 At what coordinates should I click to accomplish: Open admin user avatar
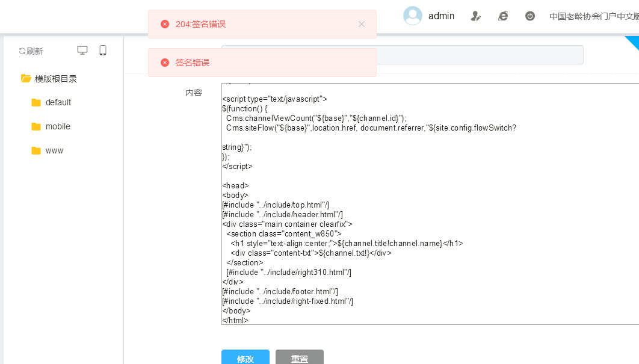[x=412, y=16]
